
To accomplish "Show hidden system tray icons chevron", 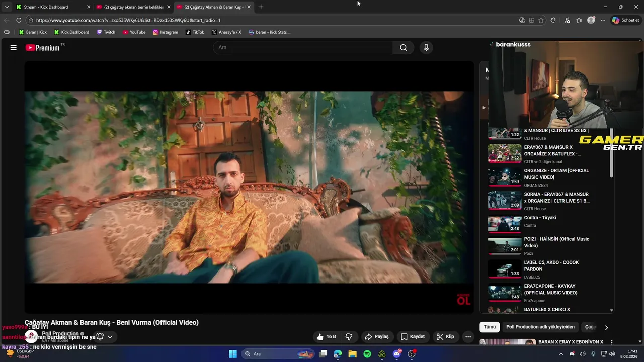I will tap(561, 354).
